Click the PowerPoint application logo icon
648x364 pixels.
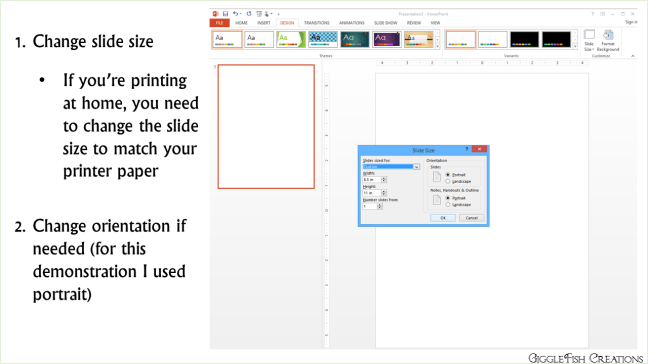tap(215, 14)
